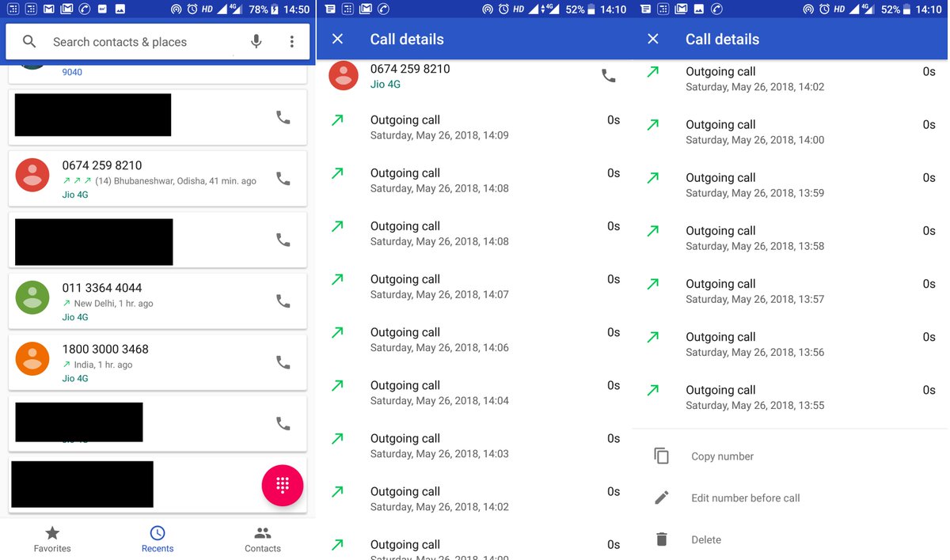
Task: Tap the Copy number icon
Action: 662,456
